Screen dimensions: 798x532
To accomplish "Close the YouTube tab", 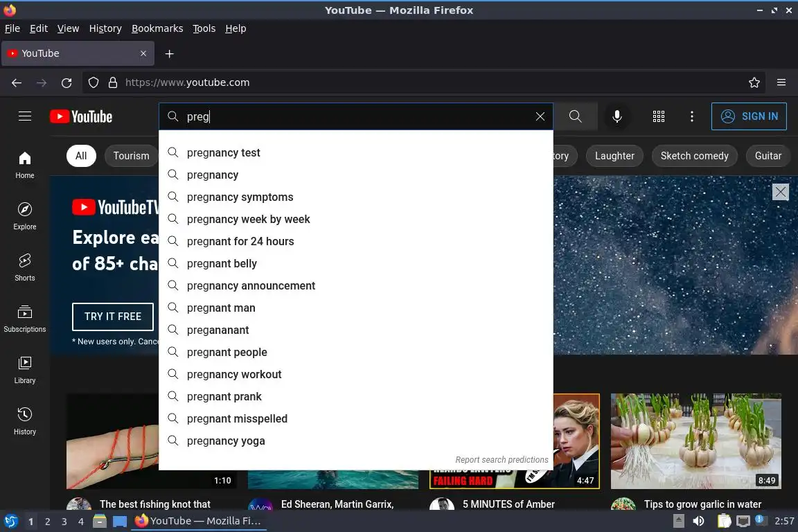I will tap(143, 53).
